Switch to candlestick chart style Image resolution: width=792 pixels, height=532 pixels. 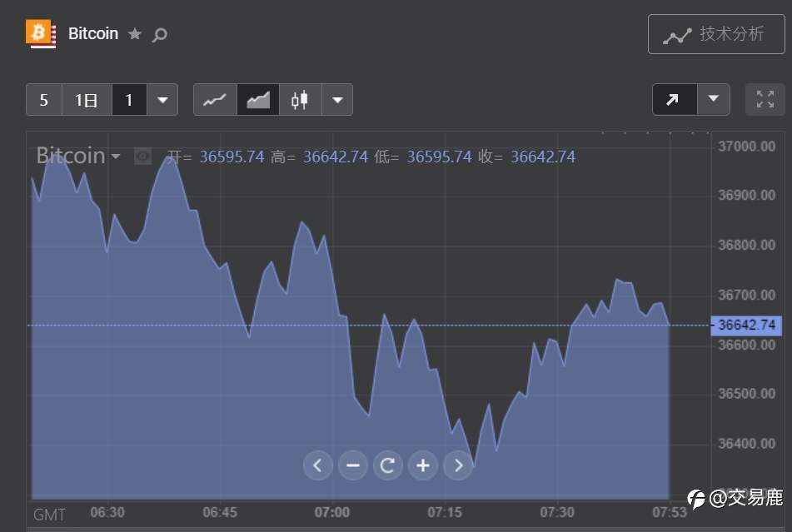point(300,100)
